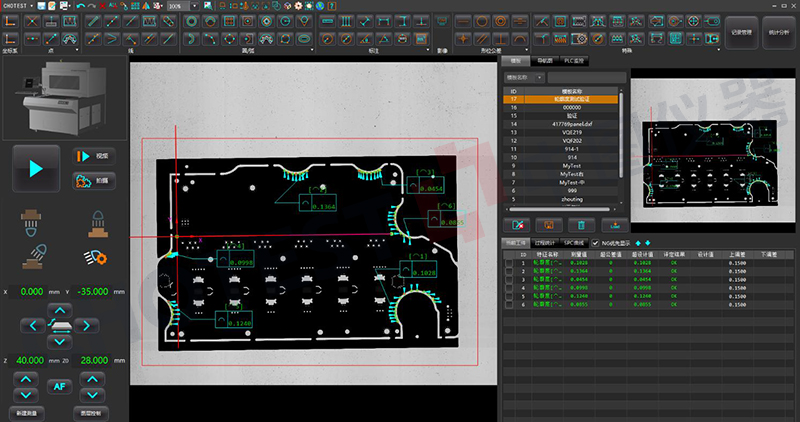Toggle the NG优先显示 checkbox
This screenshot has height=422, width=800.
pyautogui.click(x=596, y=243)
